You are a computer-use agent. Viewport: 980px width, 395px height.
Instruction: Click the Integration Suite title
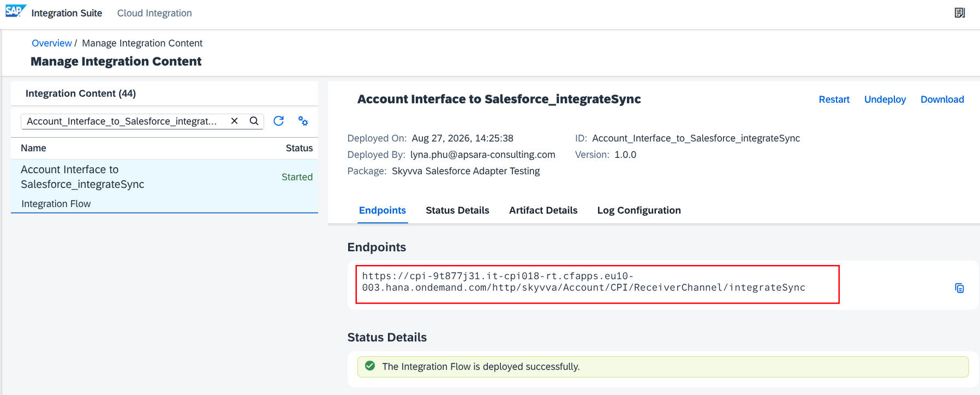[67, 13]
